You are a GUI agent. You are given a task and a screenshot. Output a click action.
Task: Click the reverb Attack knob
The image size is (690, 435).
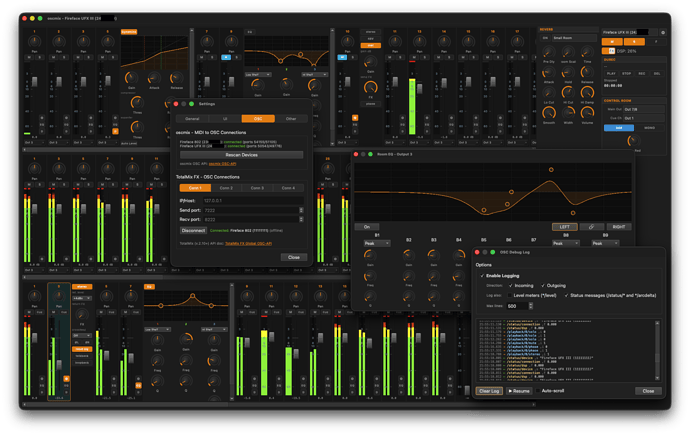(x=549, y=73)
